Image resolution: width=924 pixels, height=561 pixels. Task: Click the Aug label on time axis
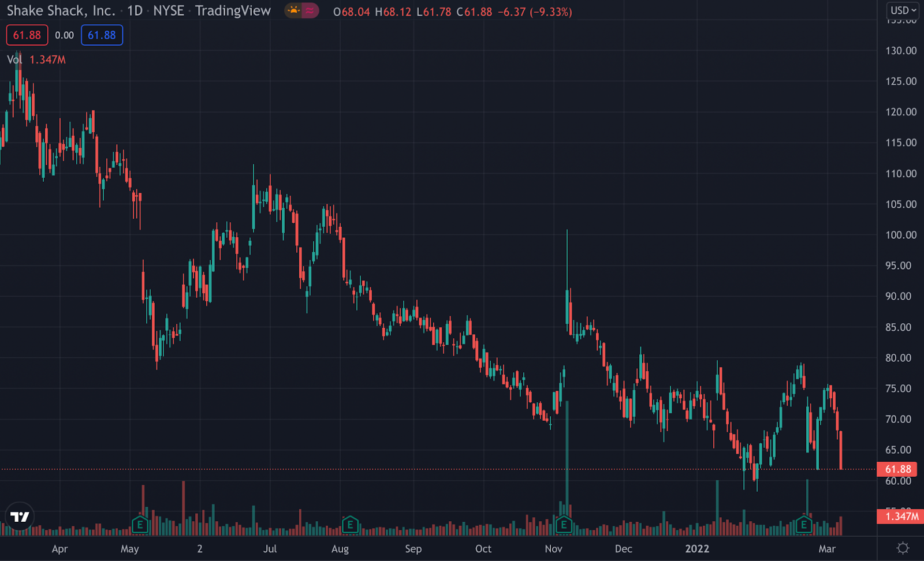340,549
